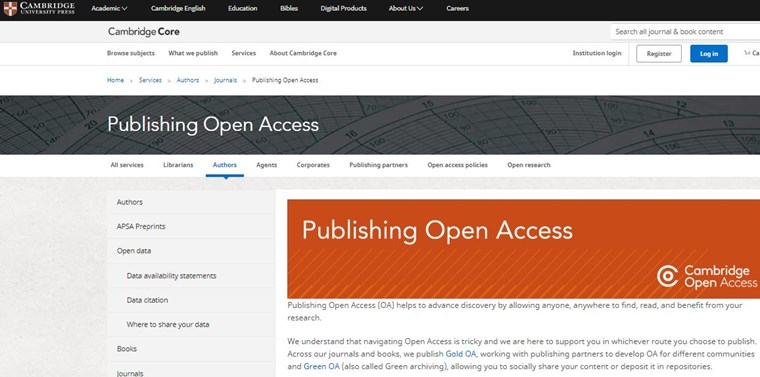Switch to the Open access policies tab
The height and width of the screenshot is (377, 760).
[458, 165]
